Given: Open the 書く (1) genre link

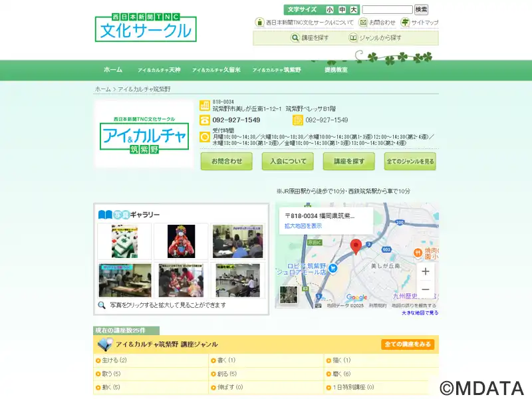Looking at the screenshot, I should (x=226, y=360).
